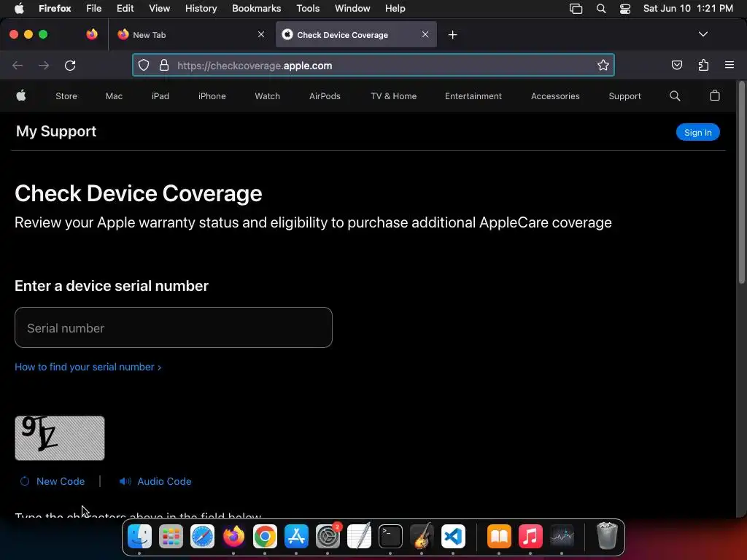Click the page vertical scrollbar

pos(741,184)
